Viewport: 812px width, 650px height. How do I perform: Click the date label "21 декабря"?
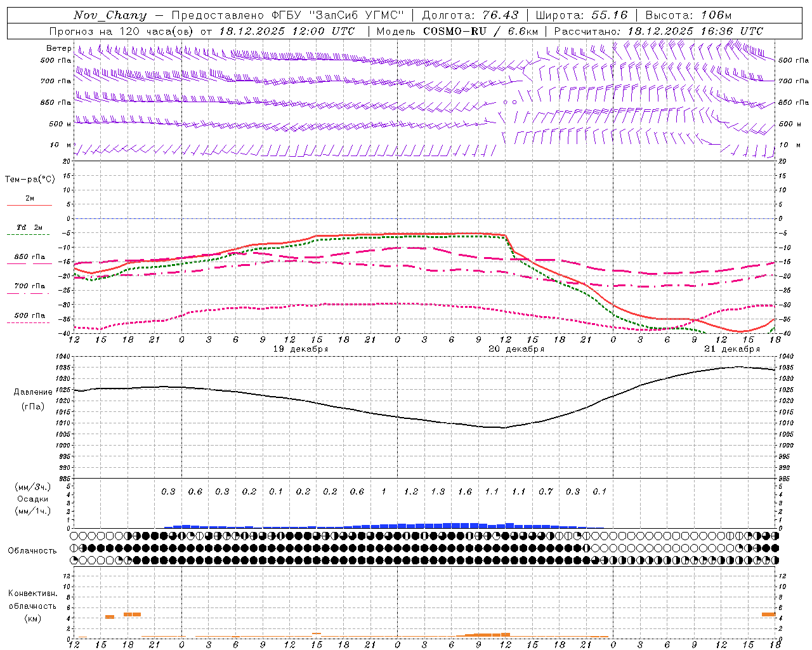tap(731, 349)
